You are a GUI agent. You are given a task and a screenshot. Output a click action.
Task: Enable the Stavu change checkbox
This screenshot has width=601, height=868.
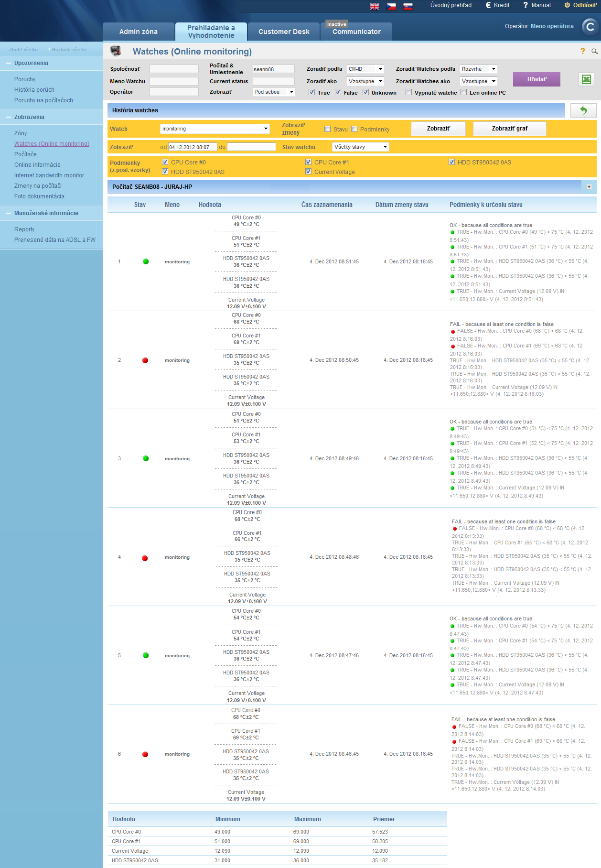[327, 129]
